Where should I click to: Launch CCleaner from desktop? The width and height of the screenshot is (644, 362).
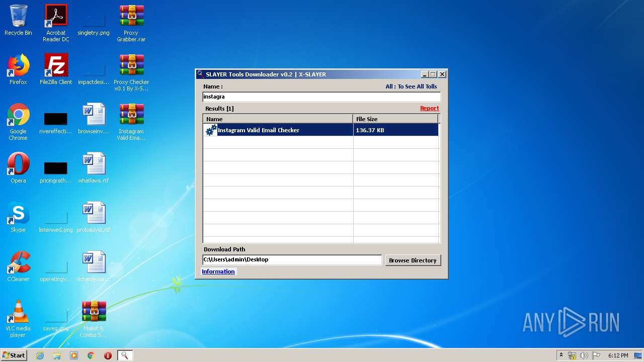pos(18,266)
